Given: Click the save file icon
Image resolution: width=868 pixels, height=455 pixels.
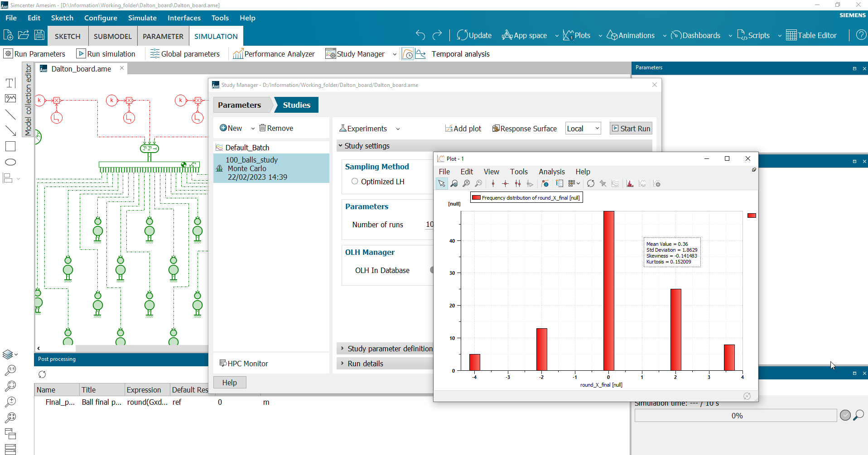Looking at the screenshot, I should (x=39, y=35).
